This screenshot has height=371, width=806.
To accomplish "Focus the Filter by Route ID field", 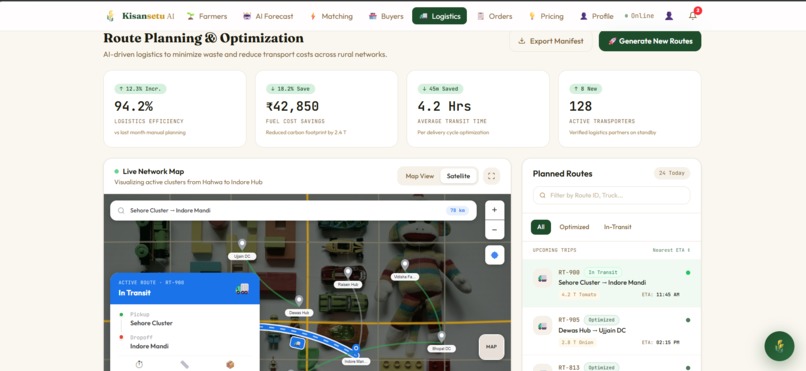I will 612,195.
